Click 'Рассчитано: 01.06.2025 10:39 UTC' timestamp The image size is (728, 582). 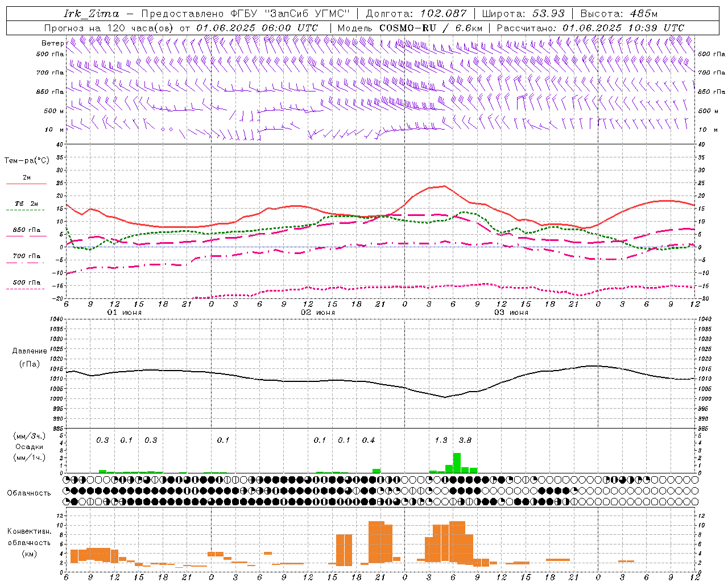click(x=590, y=28)
